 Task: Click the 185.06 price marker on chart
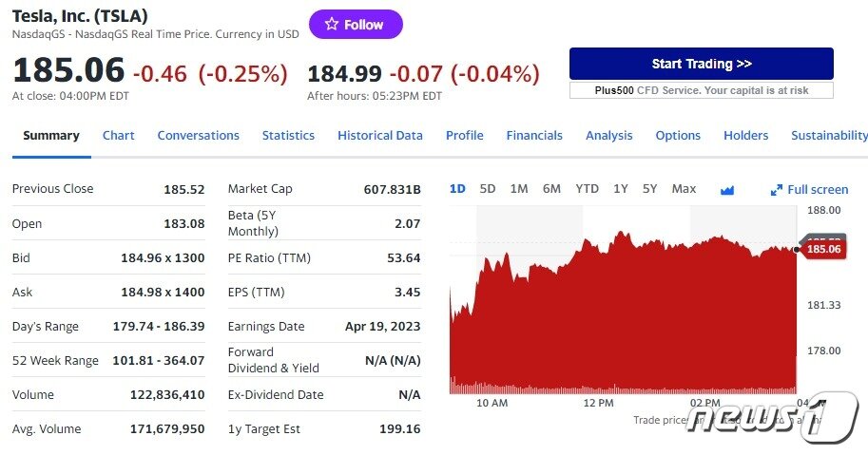coord(822,249)
